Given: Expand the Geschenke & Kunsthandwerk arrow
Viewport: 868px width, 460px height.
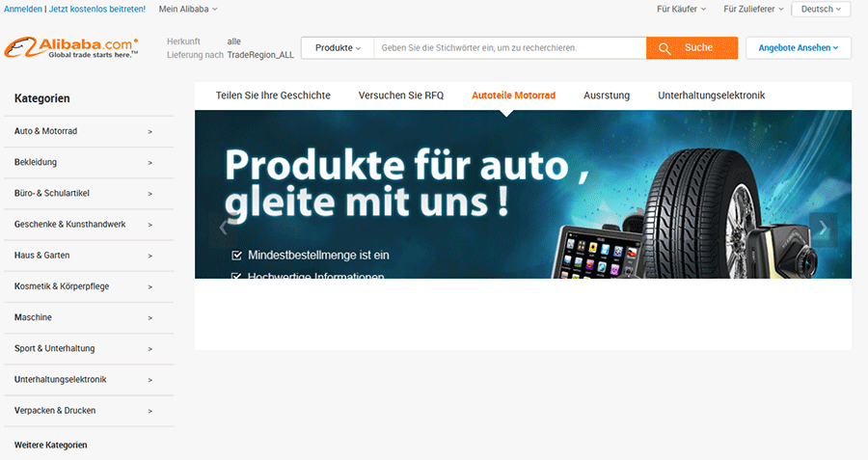Looking at the screenshot, I should click(150, 225).
